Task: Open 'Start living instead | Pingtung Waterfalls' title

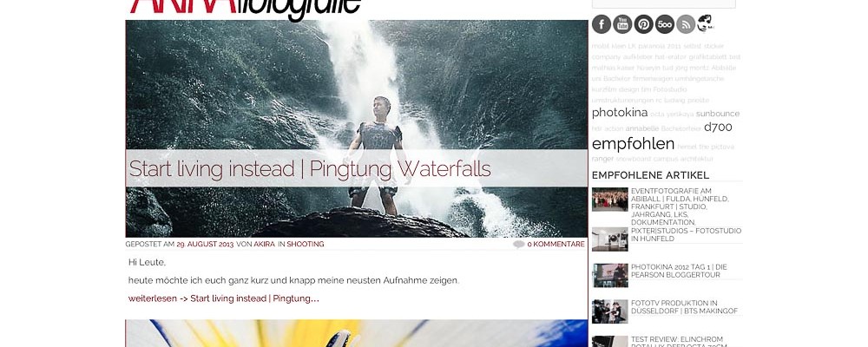Action: click(310, 169)
